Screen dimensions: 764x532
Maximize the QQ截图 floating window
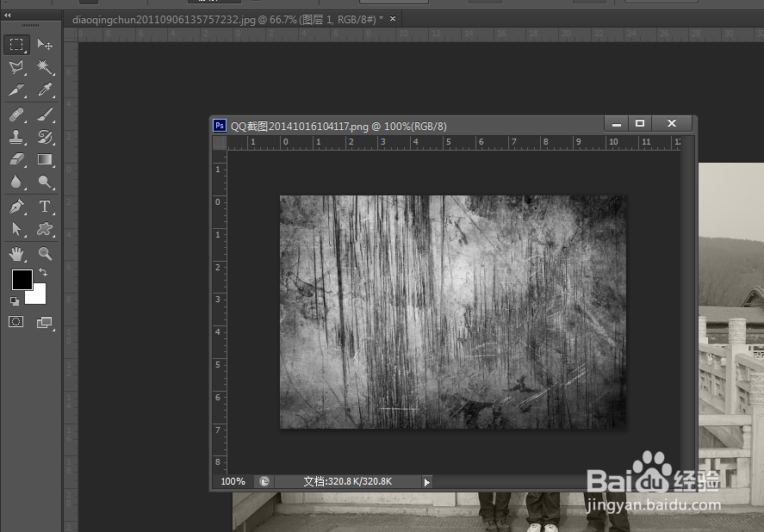point(640,123)
